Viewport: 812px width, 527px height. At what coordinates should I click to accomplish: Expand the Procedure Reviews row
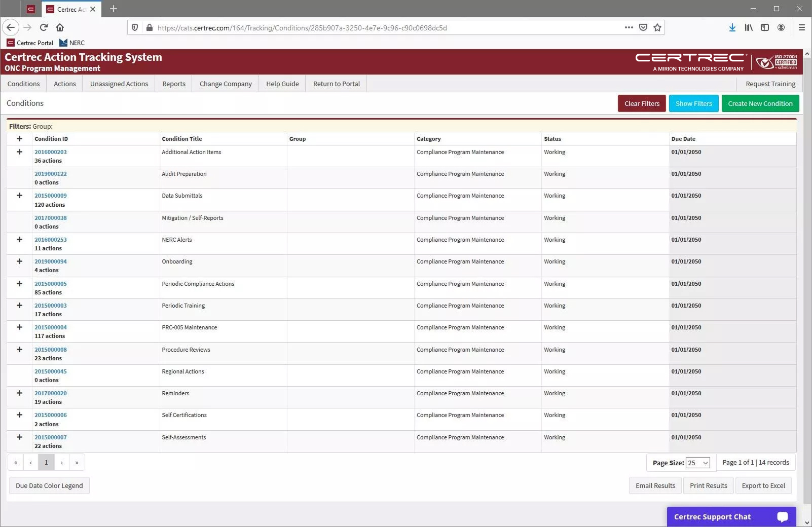[19, 349]
